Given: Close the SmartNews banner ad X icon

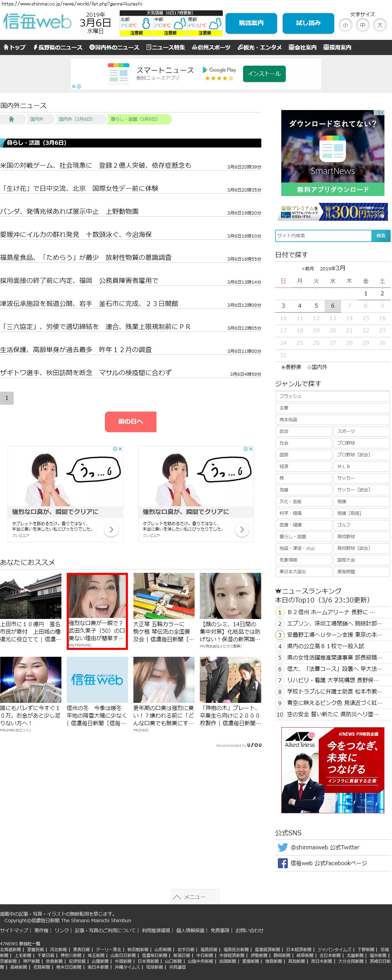Looking at the screenshot, I should (x=74, y=86).
